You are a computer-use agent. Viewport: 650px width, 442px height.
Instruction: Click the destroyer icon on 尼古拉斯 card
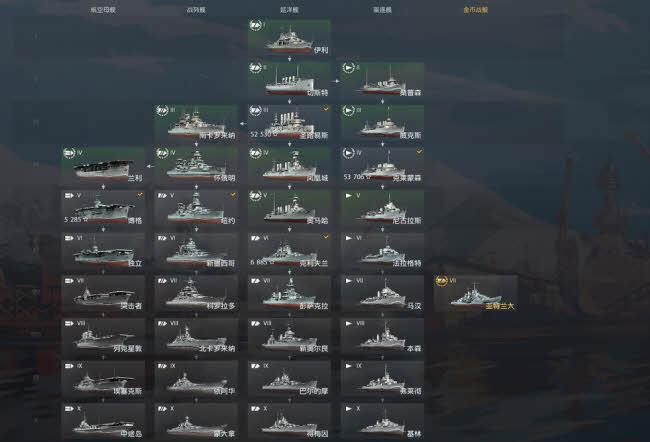(349, 195)
